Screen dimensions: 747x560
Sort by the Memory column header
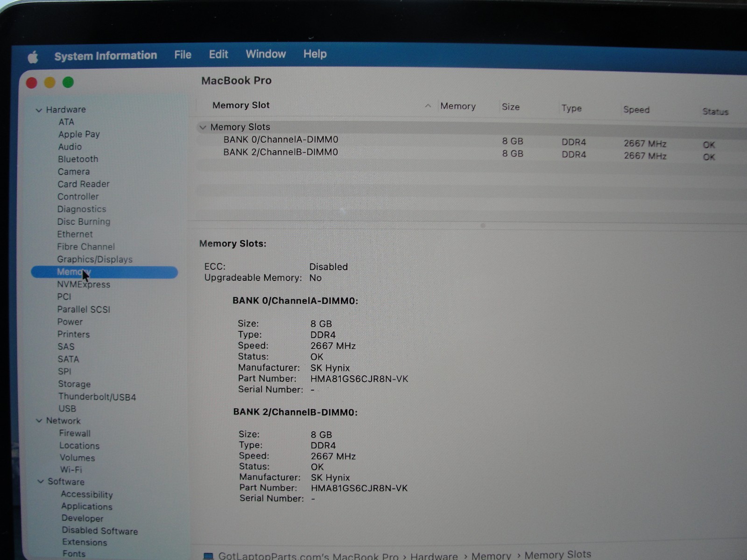[458, 106]
